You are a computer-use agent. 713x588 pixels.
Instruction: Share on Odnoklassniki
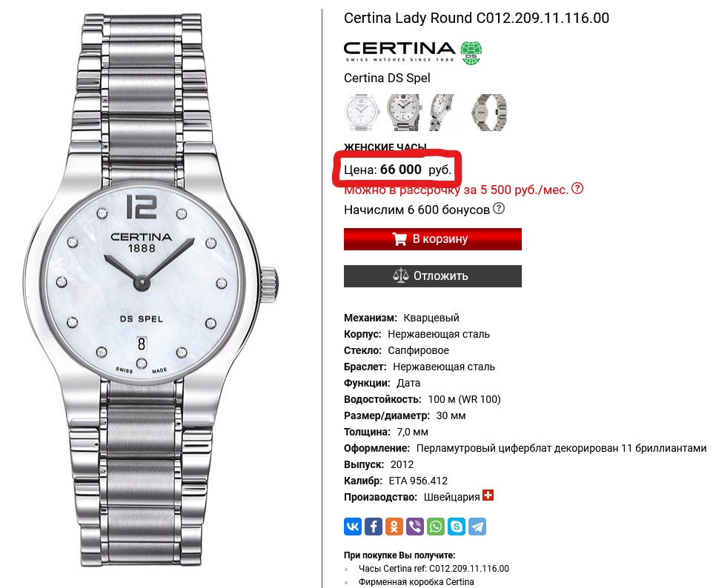coord(394,527)
